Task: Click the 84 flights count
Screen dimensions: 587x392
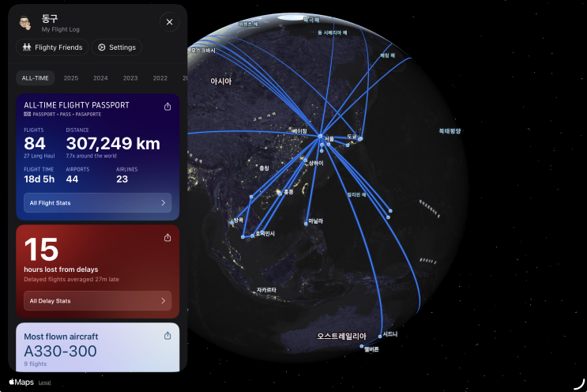Action: click(x=35, y=143)
